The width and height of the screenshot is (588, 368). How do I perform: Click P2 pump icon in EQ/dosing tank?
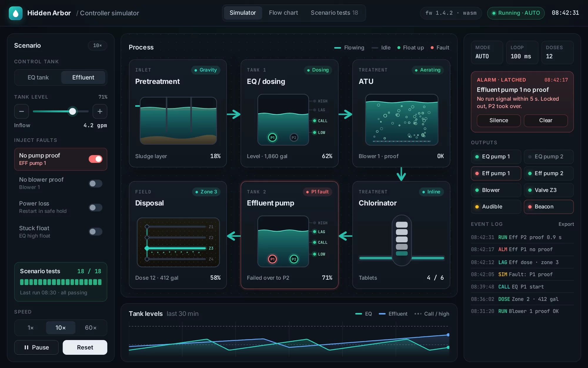tap(294, 137)
